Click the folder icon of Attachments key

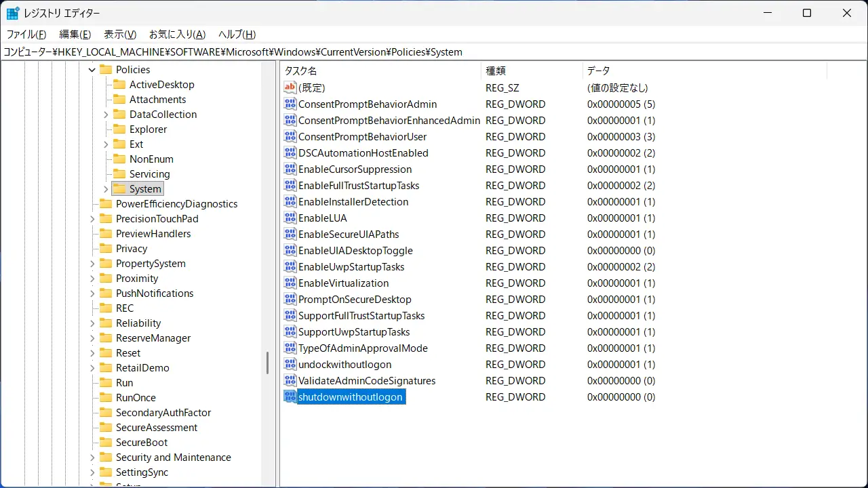pos(119,99)
